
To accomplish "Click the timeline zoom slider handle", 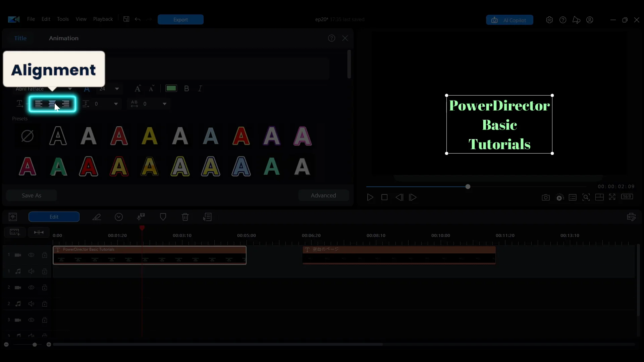I will point(34,345).
